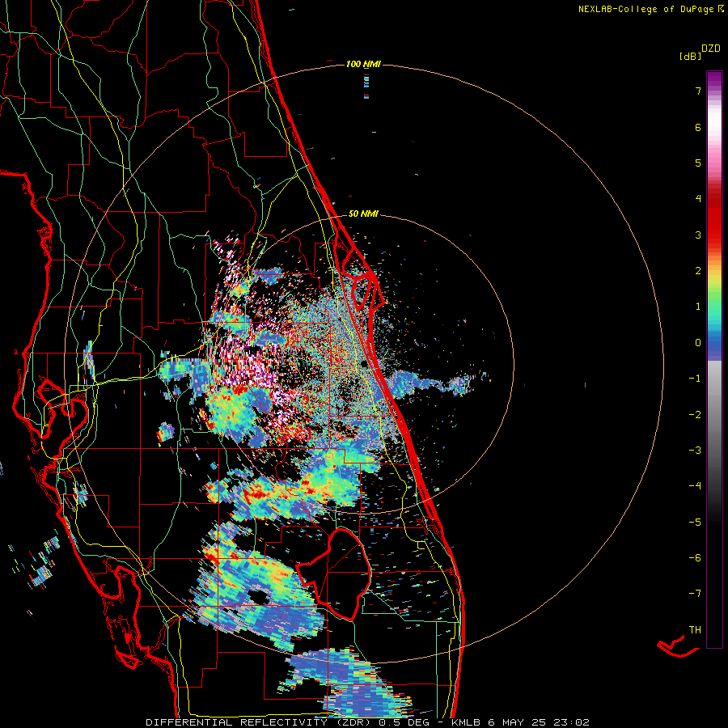
Task: Click the DZD color scale title
Action: [711, 49]
